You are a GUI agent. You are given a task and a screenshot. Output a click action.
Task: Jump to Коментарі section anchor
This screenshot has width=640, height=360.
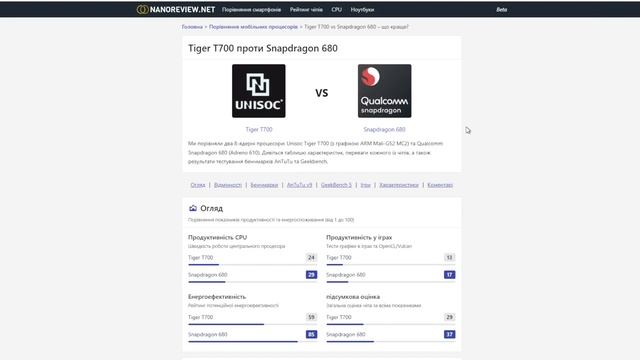point(440,185)
